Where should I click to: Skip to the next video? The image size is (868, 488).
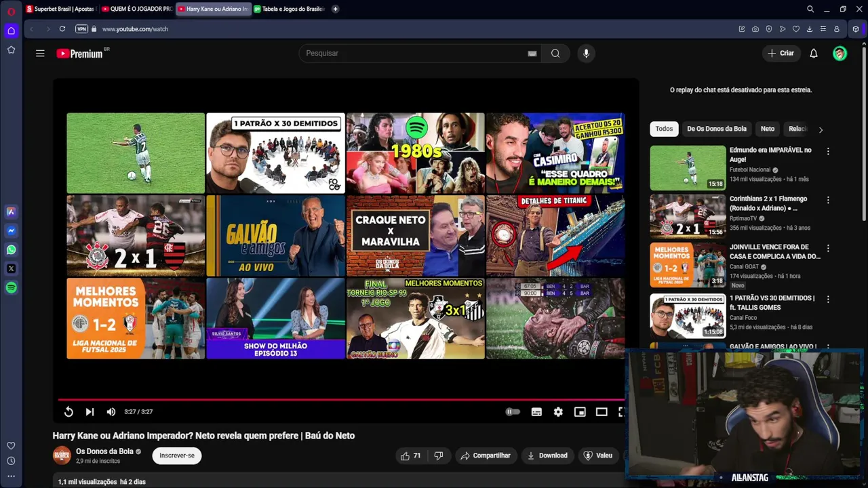click(90, 412)
